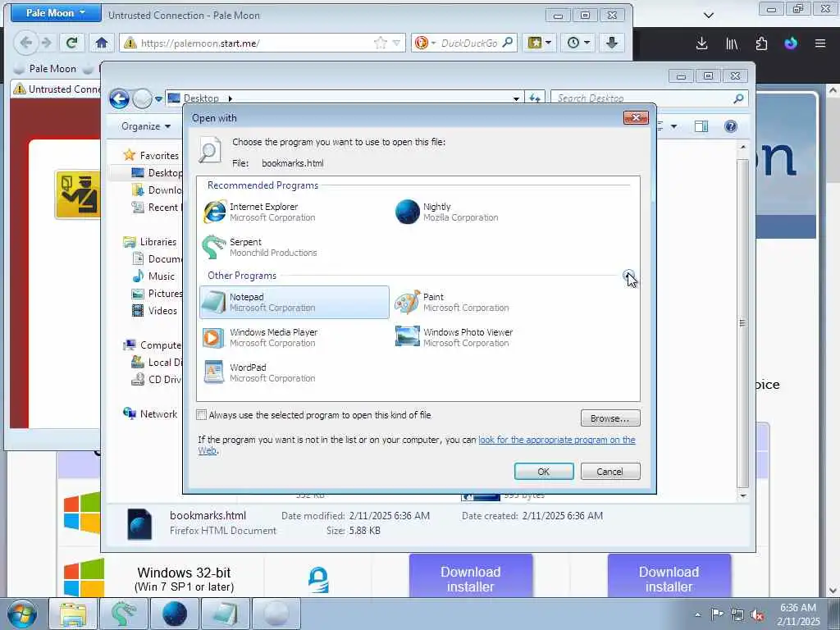Click muted volume icon in system tray
Screen dimensions: 840x630
click(757, 614)
